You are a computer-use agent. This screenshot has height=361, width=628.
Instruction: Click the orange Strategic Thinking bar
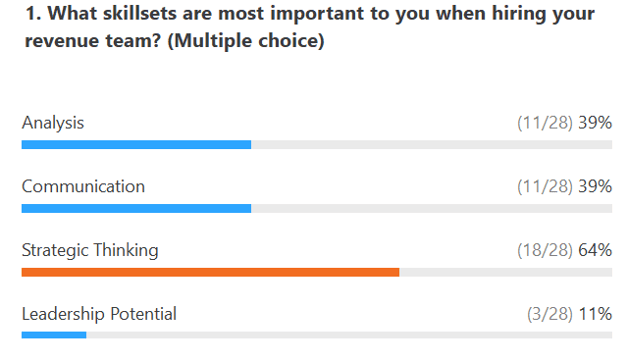(210, 272)
